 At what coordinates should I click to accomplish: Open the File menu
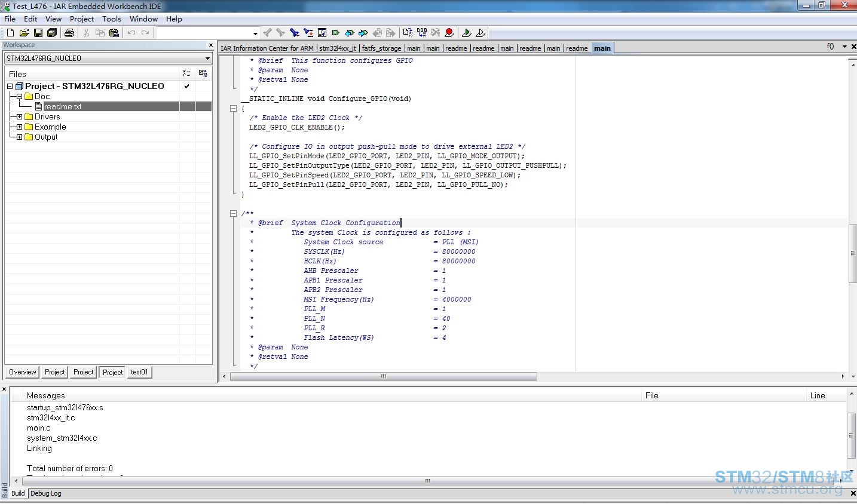(x=10, y=19)
